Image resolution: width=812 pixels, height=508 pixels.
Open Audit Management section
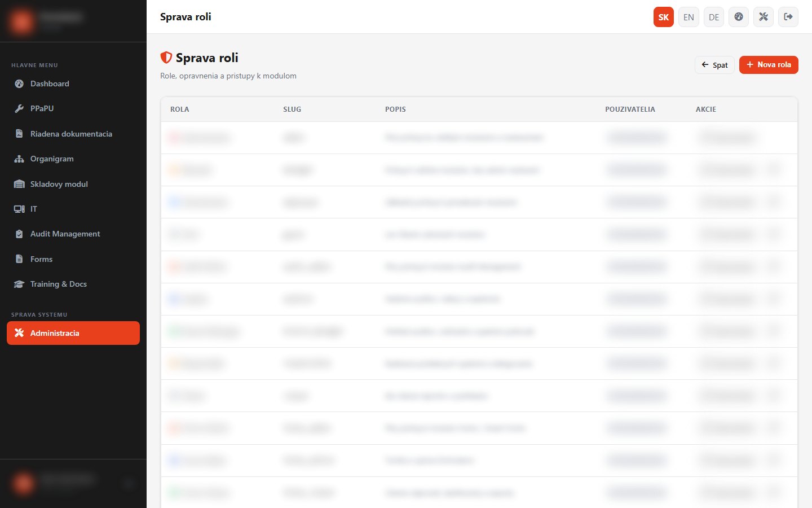[73, 234]
